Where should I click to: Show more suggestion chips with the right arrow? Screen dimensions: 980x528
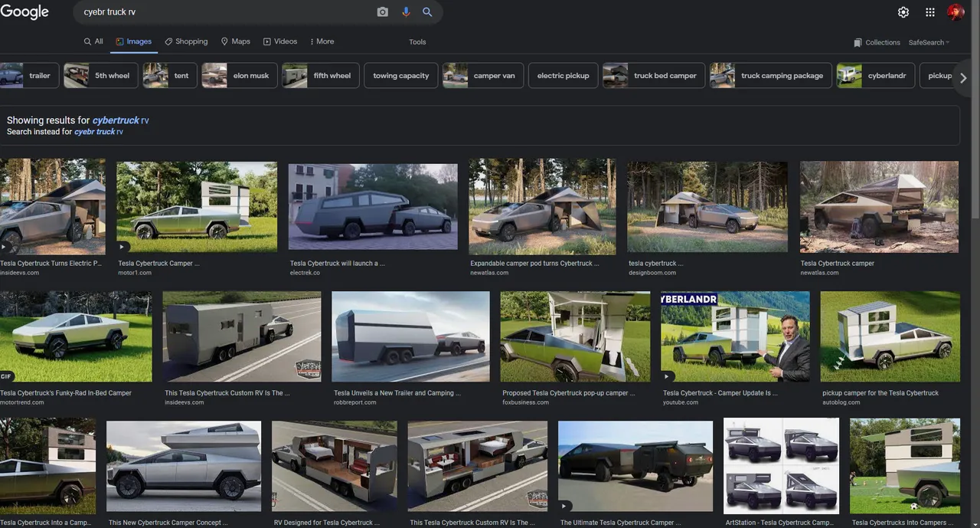click(963, 77)
